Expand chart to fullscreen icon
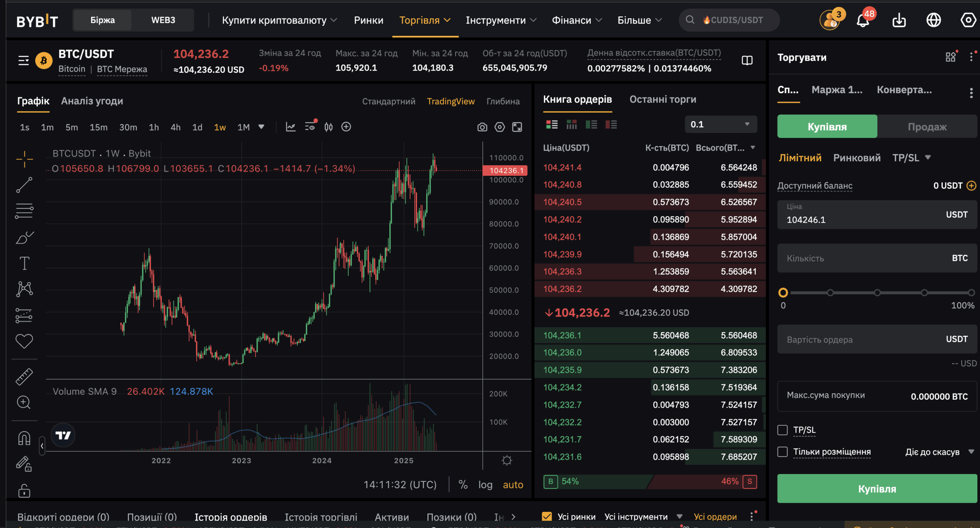 pyautogui.click(x=517, y=127)
